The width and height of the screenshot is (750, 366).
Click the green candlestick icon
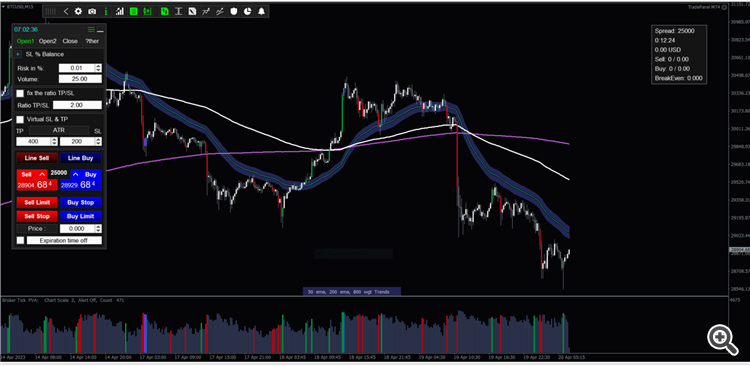point(147,11)
